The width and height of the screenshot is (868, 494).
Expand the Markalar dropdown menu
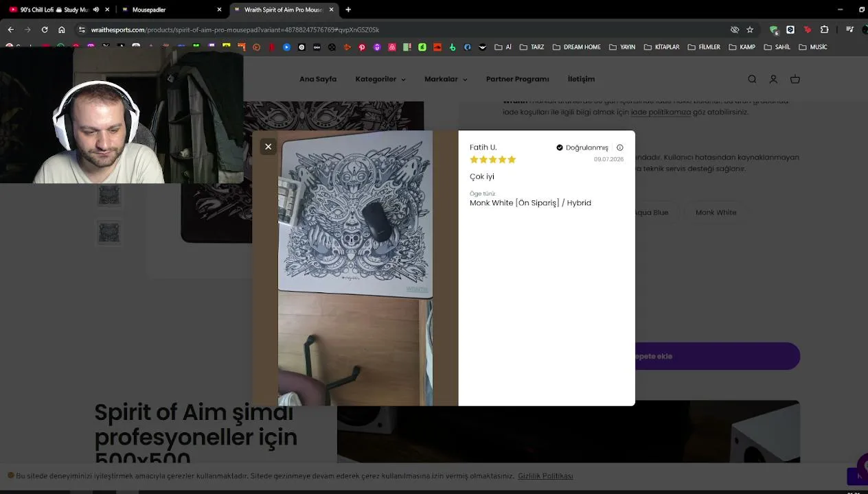tap(446, 79)
